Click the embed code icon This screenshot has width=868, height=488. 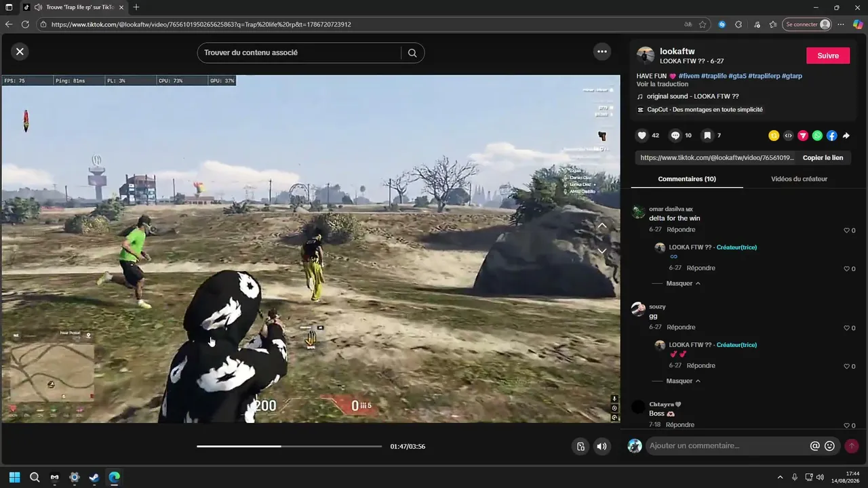tap(788, 136)
